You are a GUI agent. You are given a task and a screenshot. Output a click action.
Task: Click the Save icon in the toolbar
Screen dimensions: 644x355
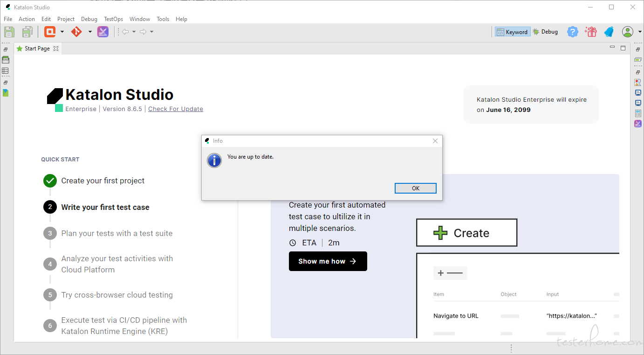pyautogui.click(x=9, y=32)
